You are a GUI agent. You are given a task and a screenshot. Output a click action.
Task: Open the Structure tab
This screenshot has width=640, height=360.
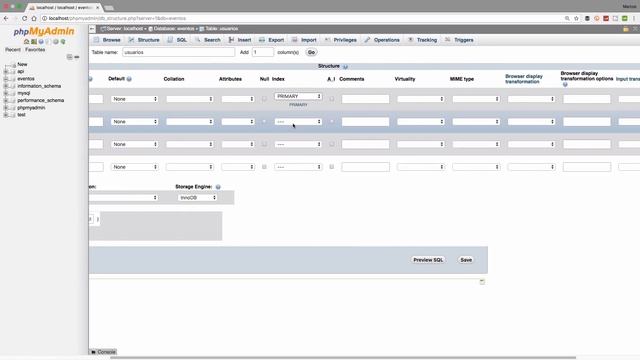(144, 40)
